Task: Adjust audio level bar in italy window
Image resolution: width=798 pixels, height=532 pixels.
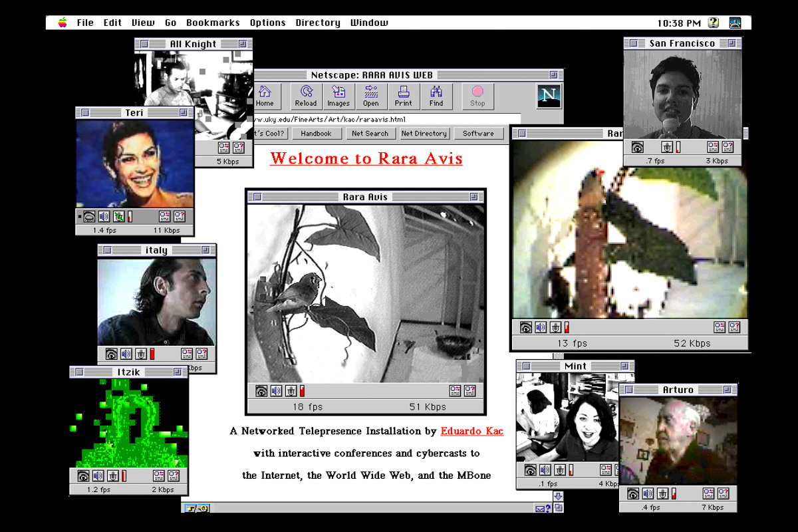Action: point(152,354)
